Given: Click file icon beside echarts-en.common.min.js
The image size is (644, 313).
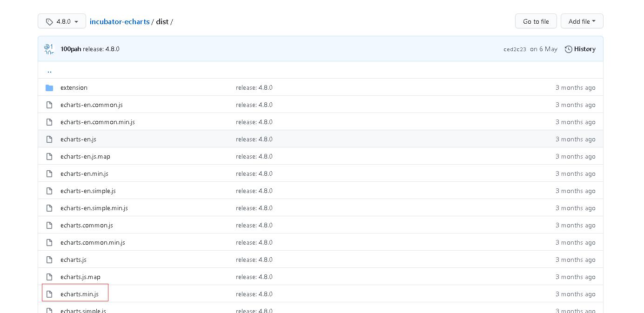Looking at the screenshot, I should click(49, 122).
